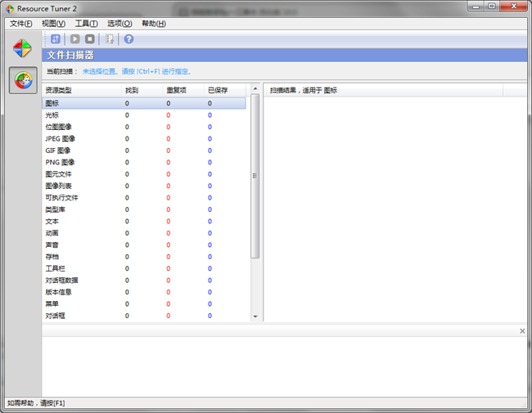Viewport: 532px width, 413px height.
Task: Click the 重复项 column header
Action: 176,90
